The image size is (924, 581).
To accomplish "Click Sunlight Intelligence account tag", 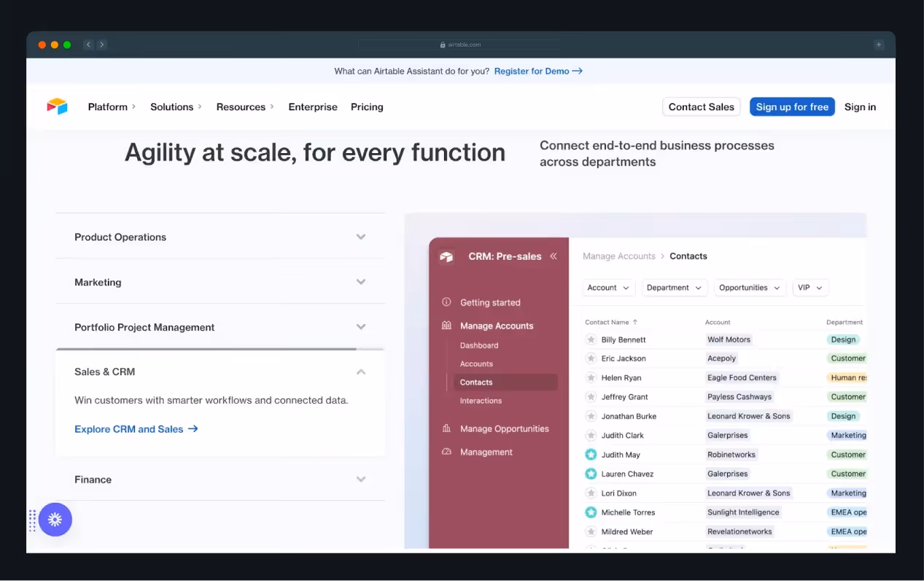I will click(x=743, y=512).
